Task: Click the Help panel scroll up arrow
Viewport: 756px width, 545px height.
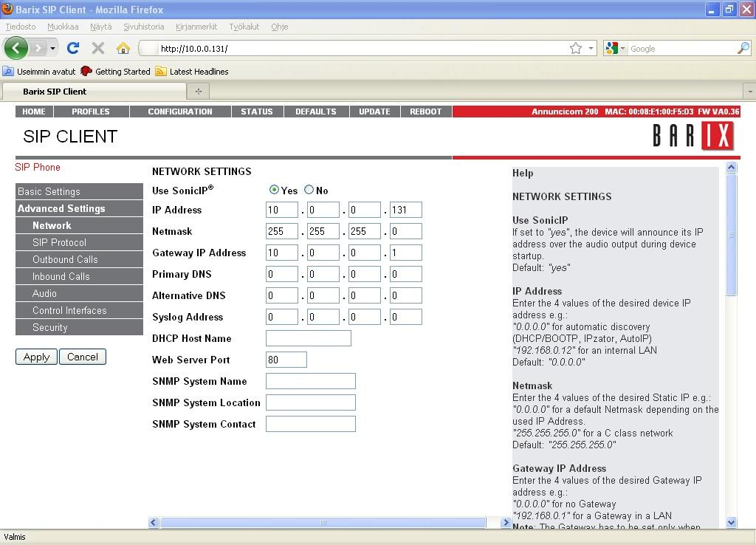Action: tap(731, 168)
